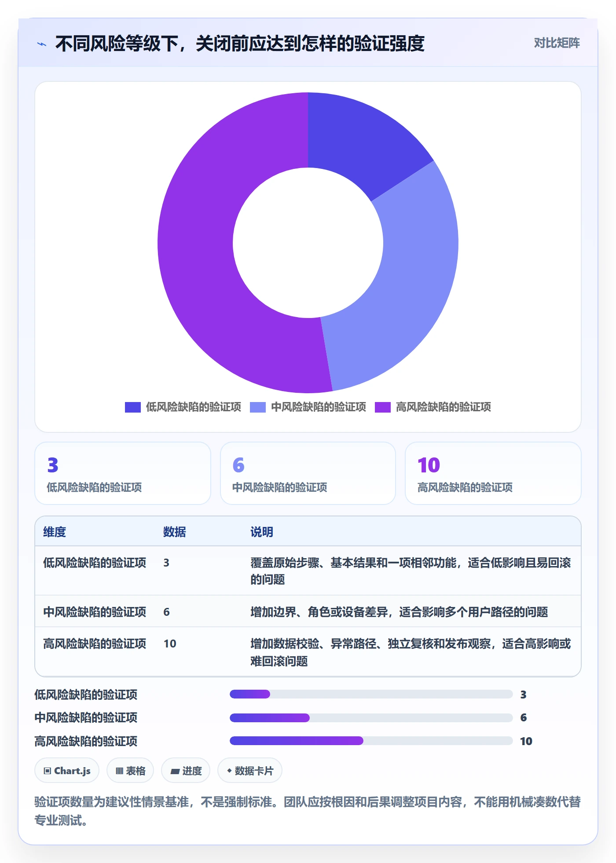616x863 pixels.
Task: Click the 数据卡片 tag chip
Action: tap(250, 770)
